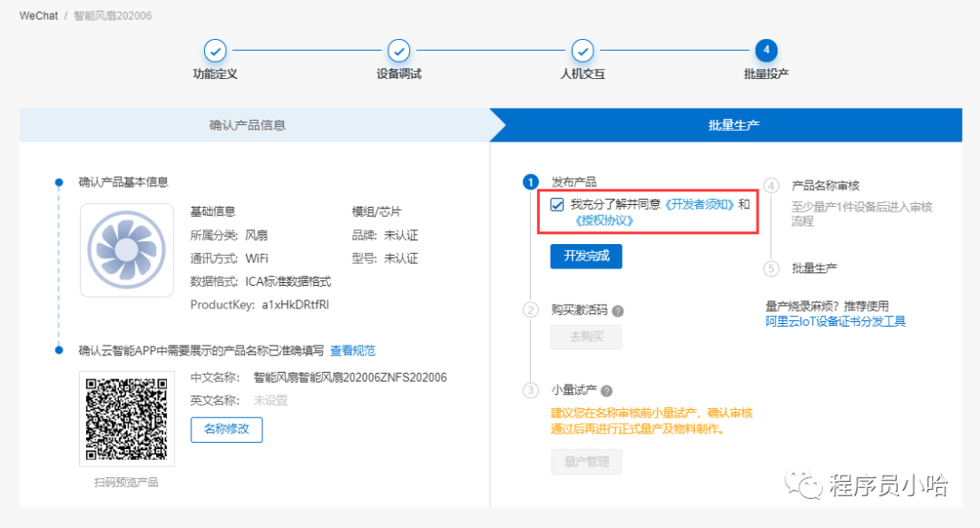This screenshot has width=980, height=528.
Task: Click the help icon beside 购买激活码
Action: (618, 310)
